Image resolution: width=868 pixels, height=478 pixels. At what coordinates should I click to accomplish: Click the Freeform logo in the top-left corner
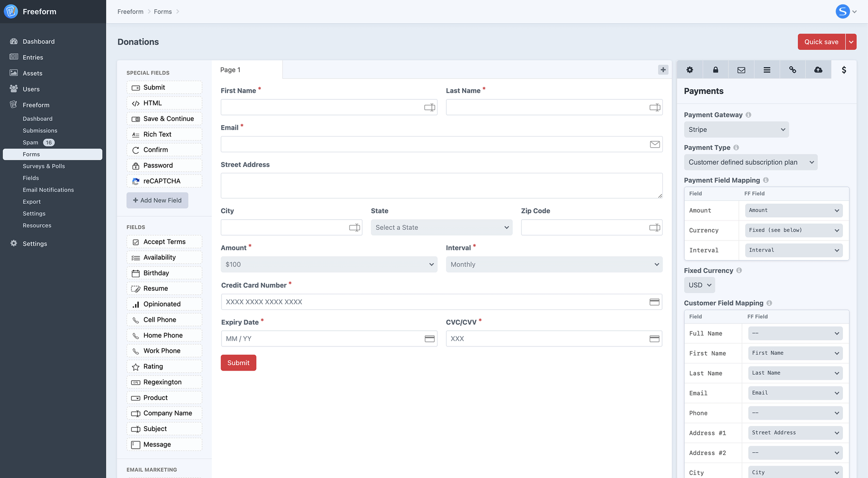pos(11,11)
